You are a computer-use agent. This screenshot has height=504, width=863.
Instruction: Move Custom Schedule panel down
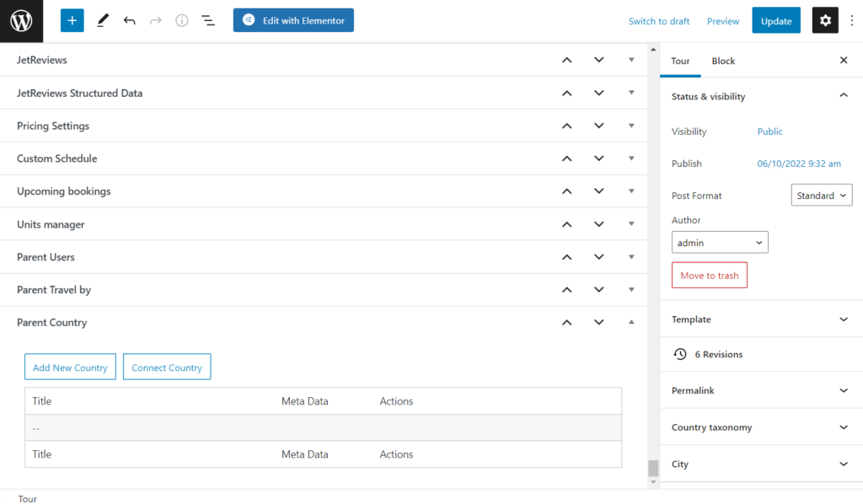point(599,158)
